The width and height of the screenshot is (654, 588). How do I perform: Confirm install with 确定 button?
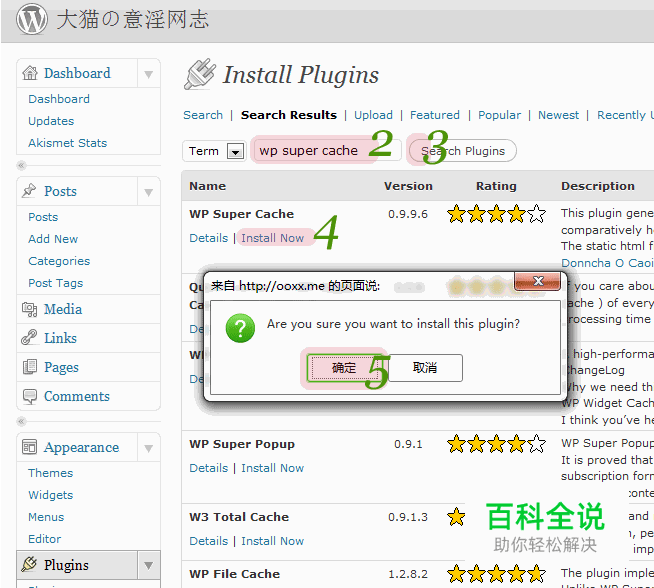click(344, 368)
